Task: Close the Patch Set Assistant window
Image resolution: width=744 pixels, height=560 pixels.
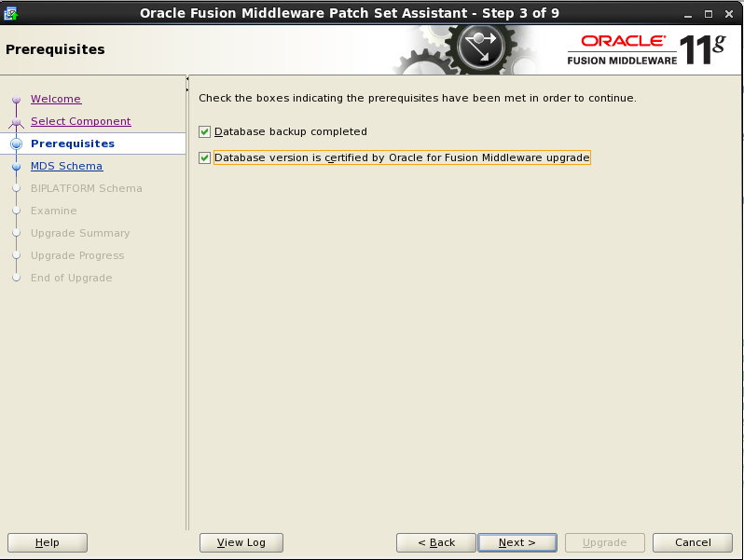Action: (729, 14)
